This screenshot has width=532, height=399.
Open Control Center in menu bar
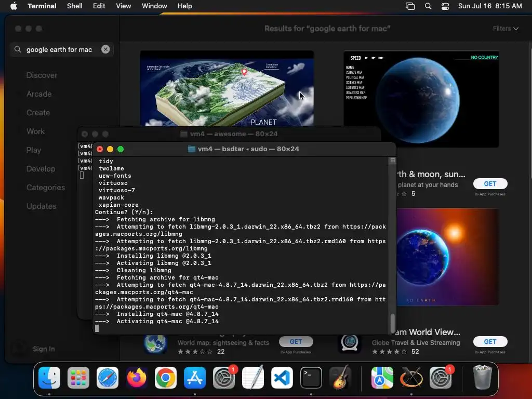(445, 6)
